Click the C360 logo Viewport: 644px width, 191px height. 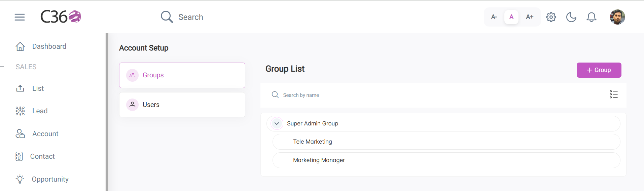pyautogui.click(x=61, y=16)
